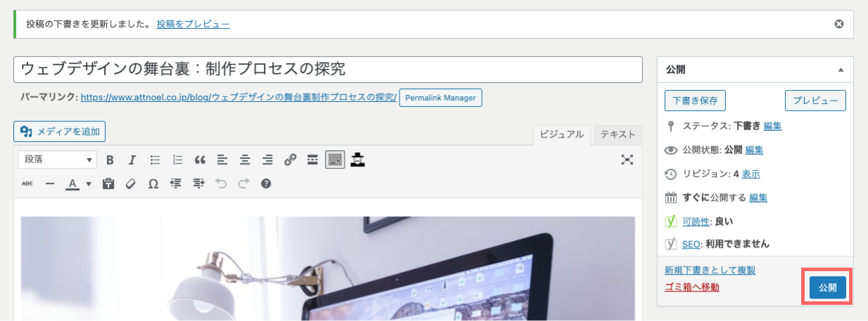Image resolution: width=868 pixels, height=321 pixels.
Task: Publish the post with 公開 button
Action: coord(827,288)
